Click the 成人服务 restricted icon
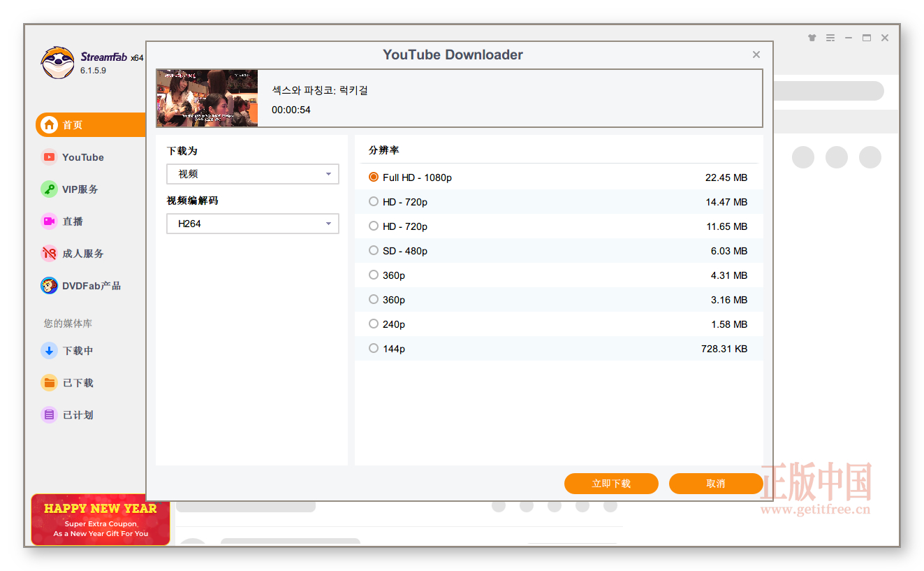 point(49,254)
